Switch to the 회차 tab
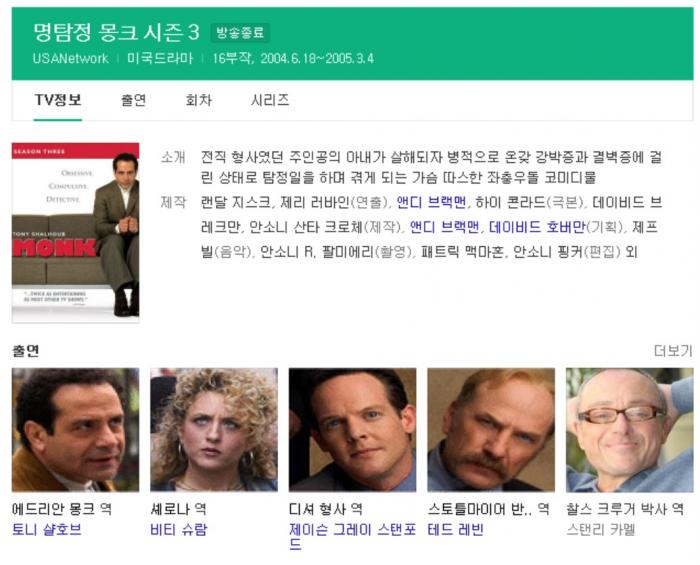The width and height of the screenshot is (700, 565). coord(198,100)
